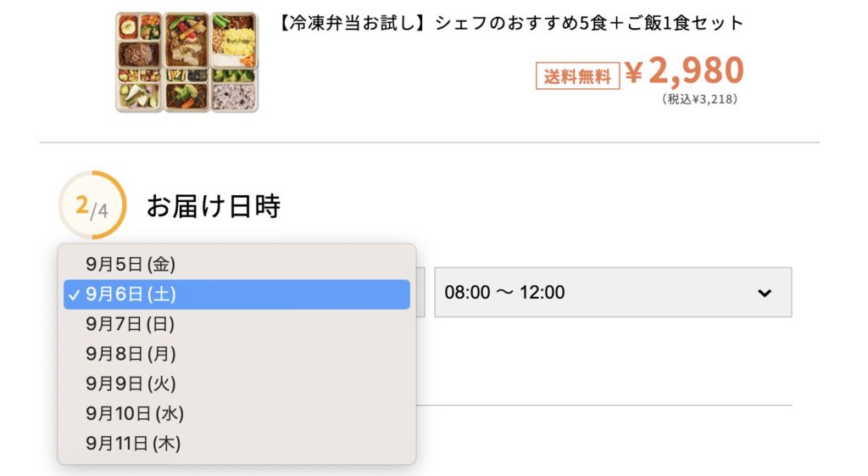Viewport: 868px width, 476px height.
Task: Choose 9月9日 (火) in the date list
Action: pyautogui.click(x=130, y=384)
